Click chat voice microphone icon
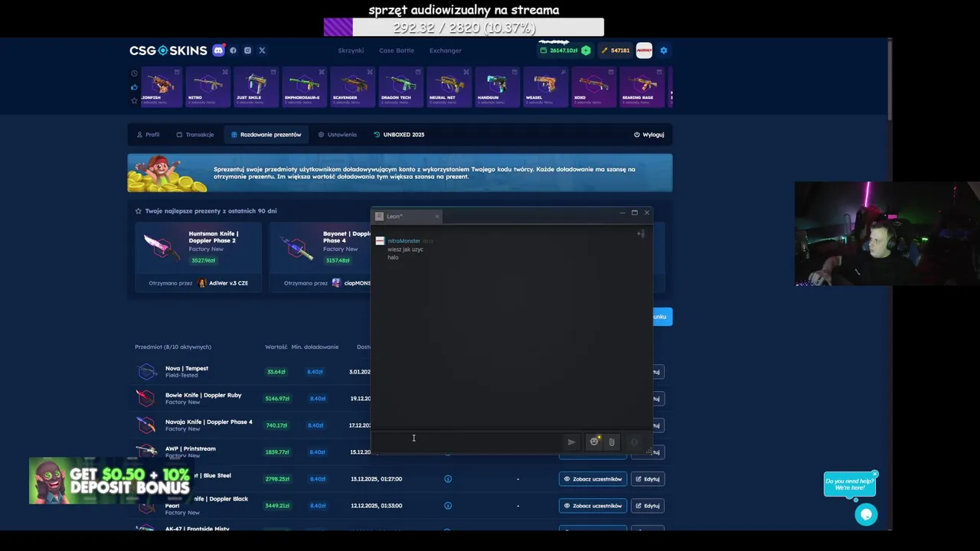Viewport: 980px width, 551px height. [x=634, y=442]
